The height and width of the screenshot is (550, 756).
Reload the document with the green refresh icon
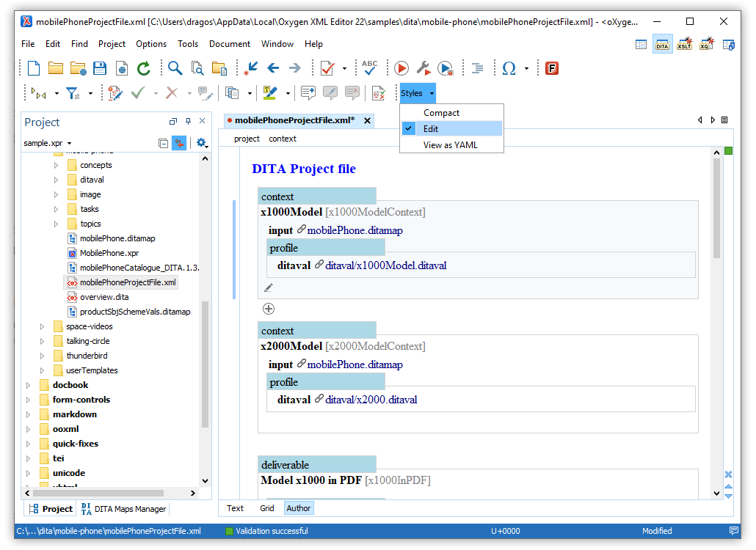point(144,68)
